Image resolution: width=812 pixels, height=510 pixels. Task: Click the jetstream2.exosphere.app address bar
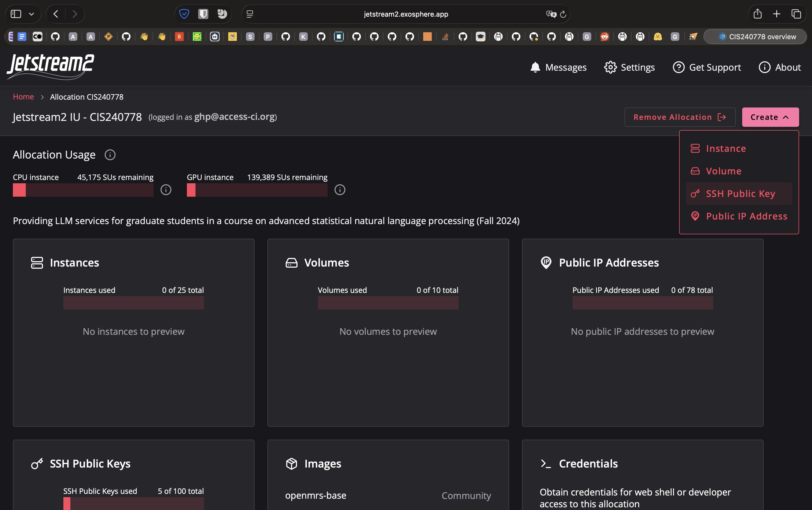[406, 14]
